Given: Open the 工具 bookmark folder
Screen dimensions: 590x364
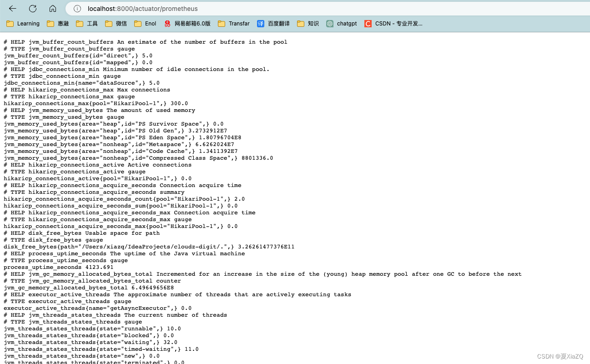Looking at the screenshot, I should [87, 24].
